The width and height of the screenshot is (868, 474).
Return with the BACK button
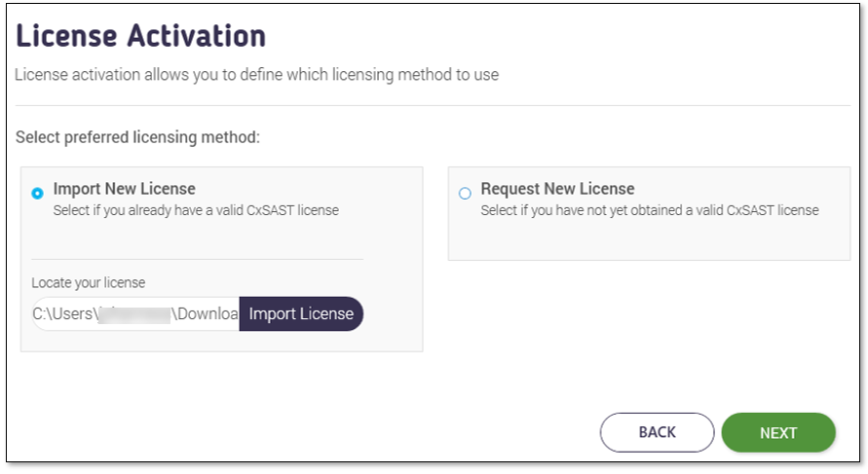[658, 432]
